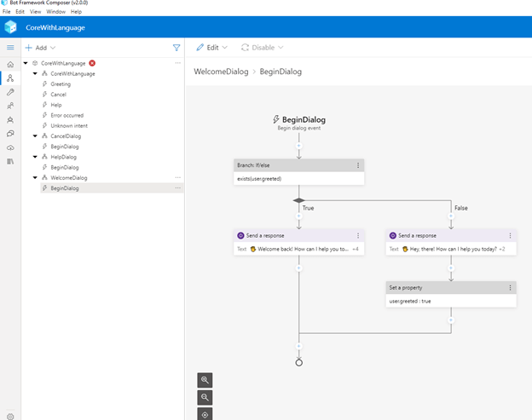Open the Add dropdown
Screen dimensions: 532x420
(x=41, y=48)
